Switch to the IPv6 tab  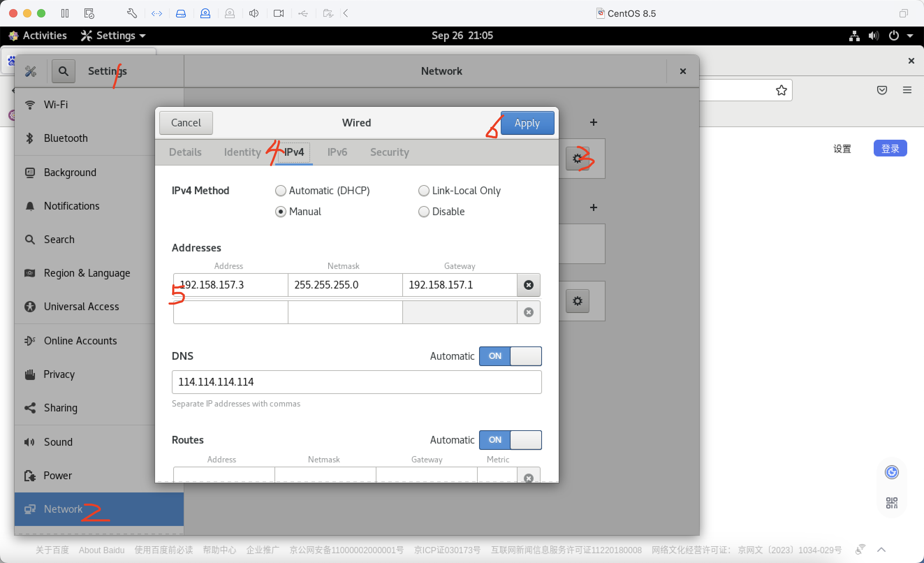coord(337,152)
